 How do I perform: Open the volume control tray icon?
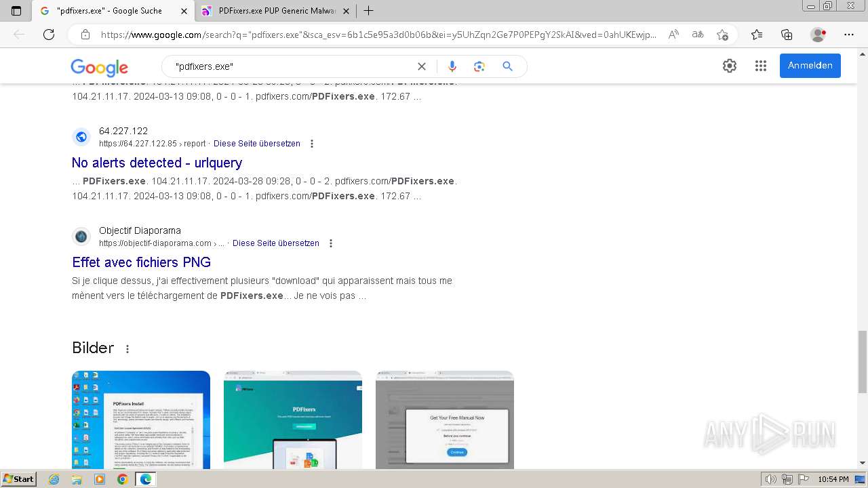(771, 479)
